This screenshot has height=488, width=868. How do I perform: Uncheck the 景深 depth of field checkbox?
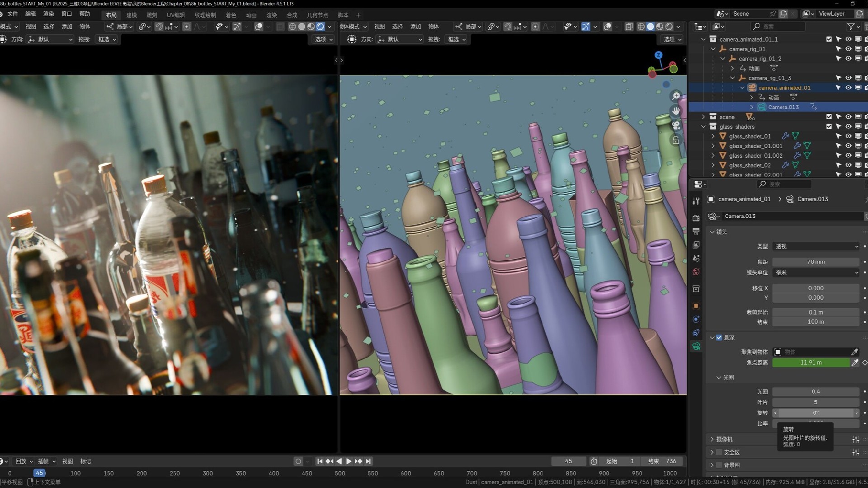[x=719, y=338]
